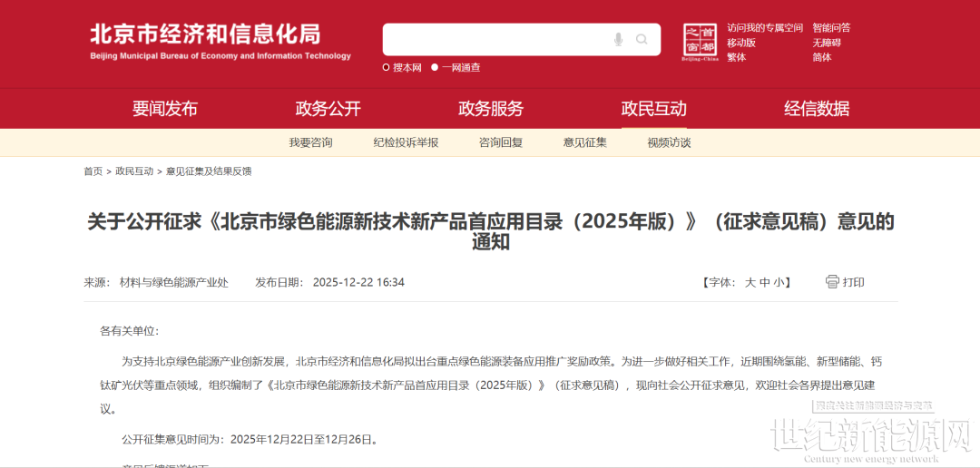This screenshot has width=980, height=468.
Task: Click the magnifier search icon
Action: pyautogui.click(x=642, y=39)
